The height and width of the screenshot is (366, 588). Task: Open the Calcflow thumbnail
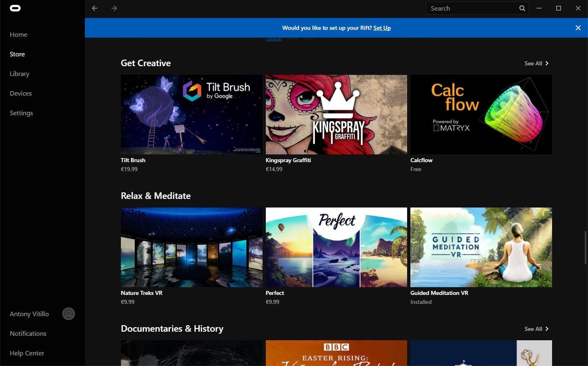(x=481, y=114)
